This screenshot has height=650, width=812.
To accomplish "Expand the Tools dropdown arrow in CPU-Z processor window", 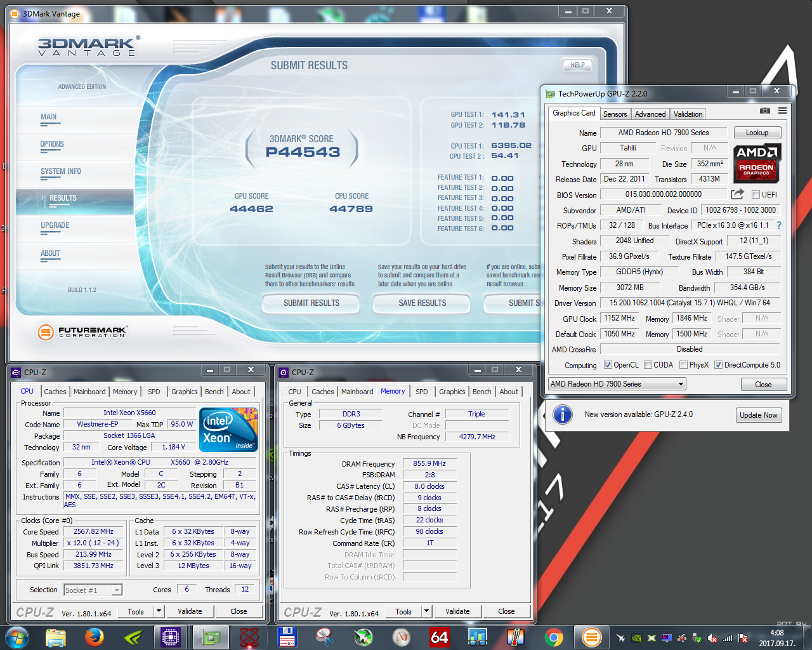I will [159, 611].
